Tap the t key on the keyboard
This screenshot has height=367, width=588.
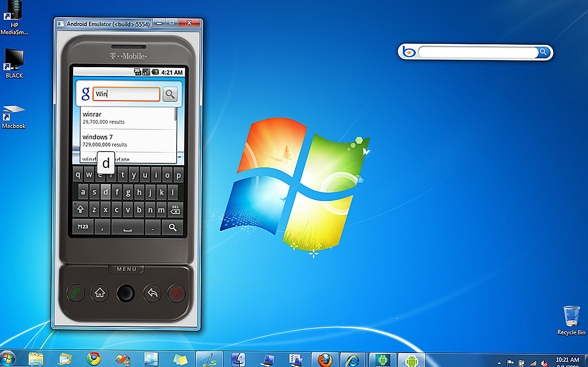click(x=123, y=175)
